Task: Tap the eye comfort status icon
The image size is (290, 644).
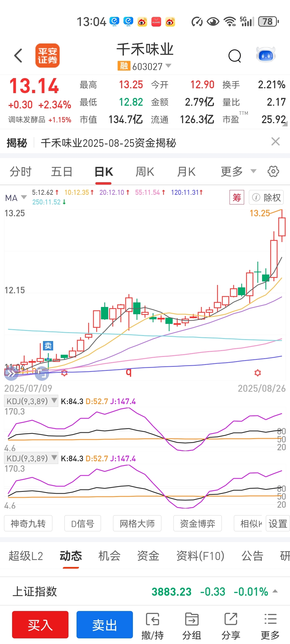Action: [213, 21]
